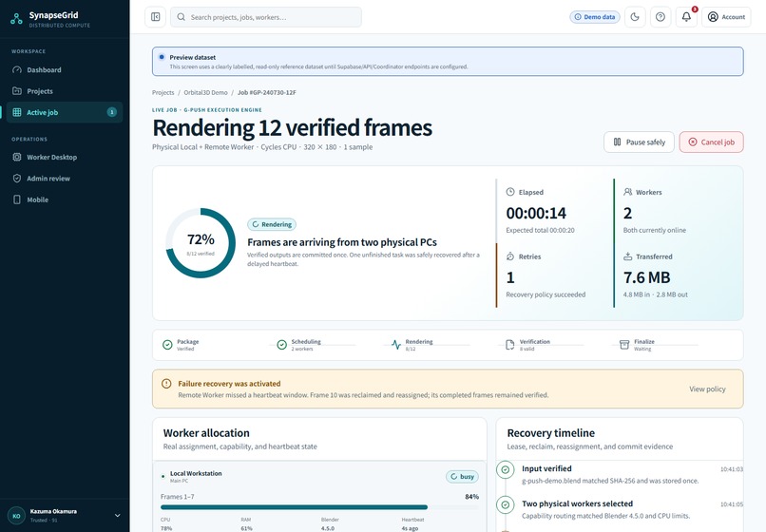Click the X icon in Cancel job

(x=693, y=142)
